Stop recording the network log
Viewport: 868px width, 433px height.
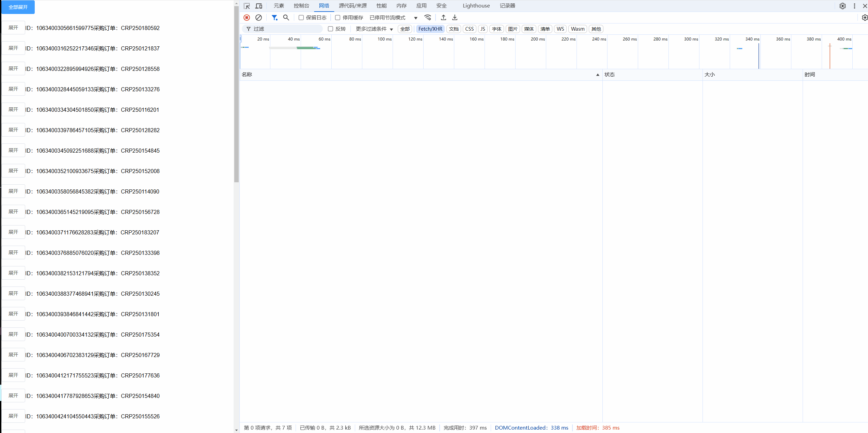tap(247, 17)
